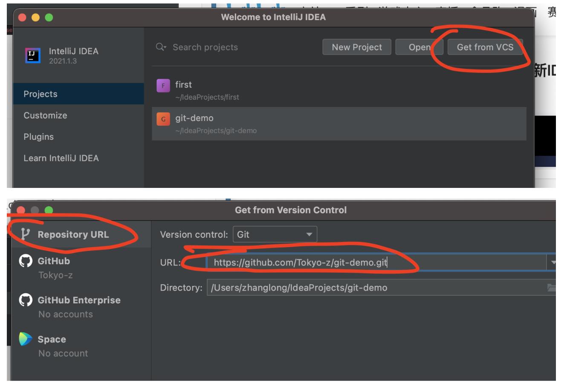This screenshot has height=392, width=567.
Task: Open the Customize section
Action: pyautogui.click(x=78, y=115)
